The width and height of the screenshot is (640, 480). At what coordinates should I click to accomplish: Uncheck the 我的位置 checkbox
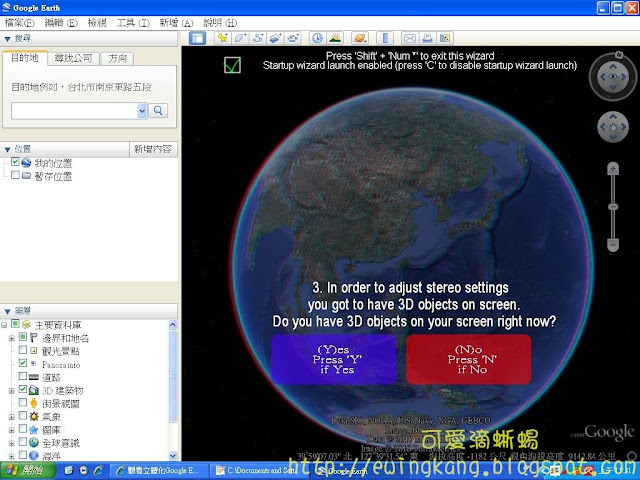(16, 162)
